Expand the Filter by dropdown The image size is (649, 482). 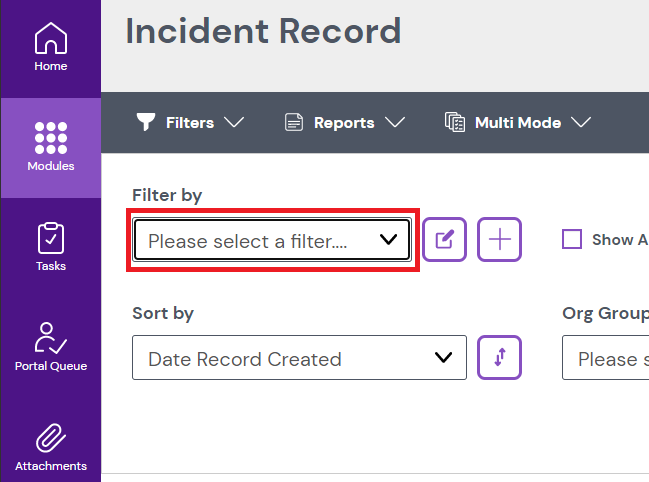click(x=272, y=240)
